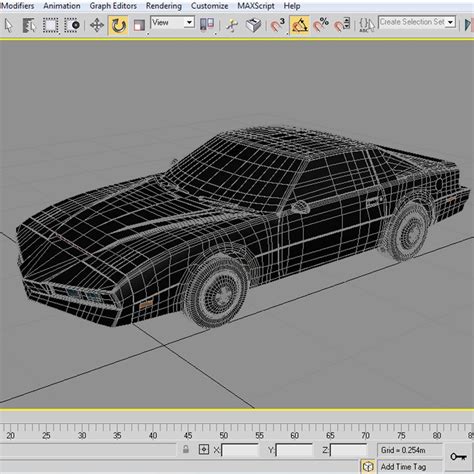The image size is (474, 474).
Task: Select the Select and Manipulate tool
Action: point(232,26)
